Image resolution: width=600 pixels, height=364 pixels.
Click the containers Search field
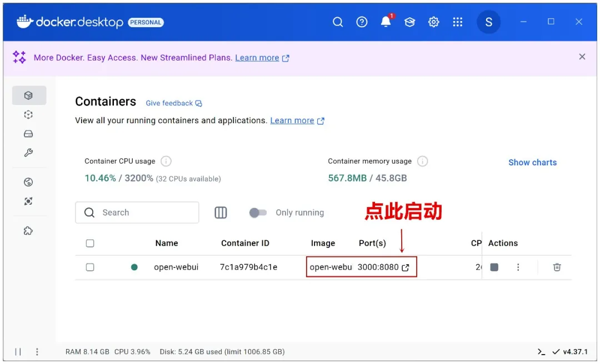click(137, 213)
